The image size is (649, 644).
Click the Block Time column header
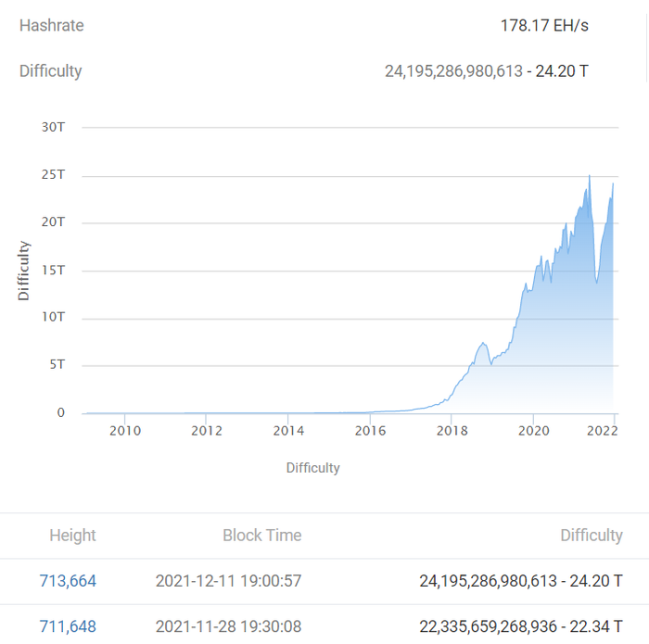coord(261,536)
